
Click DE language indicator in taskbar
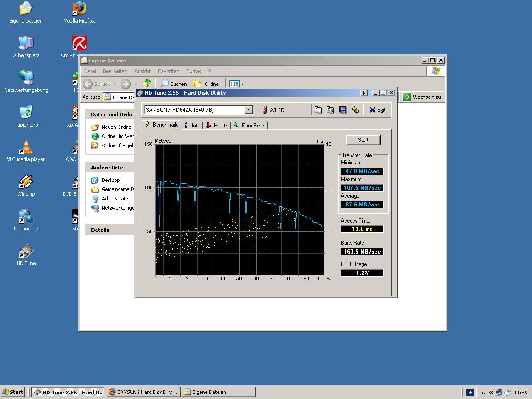(x=470, y=393)
